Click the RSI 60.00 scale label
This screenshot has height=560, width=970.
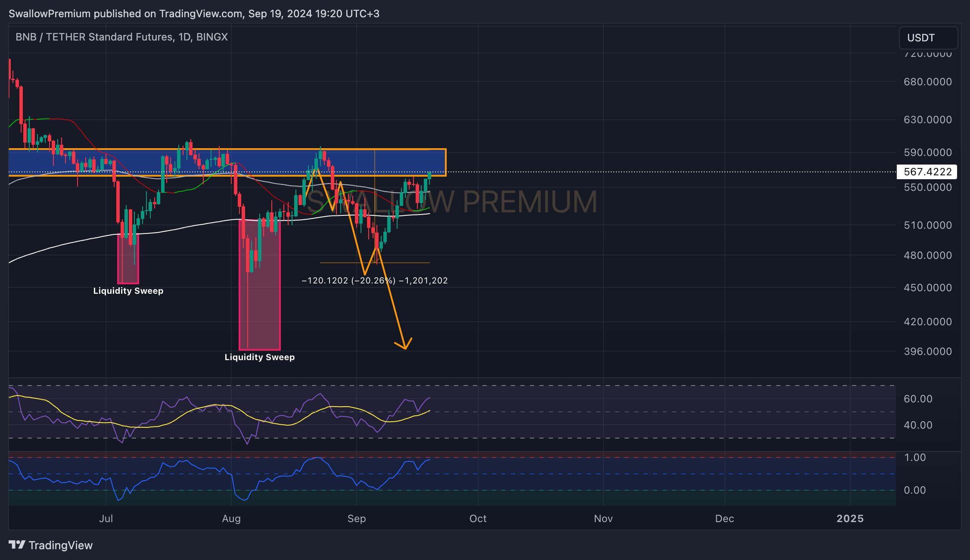click(x=918, y=399)
